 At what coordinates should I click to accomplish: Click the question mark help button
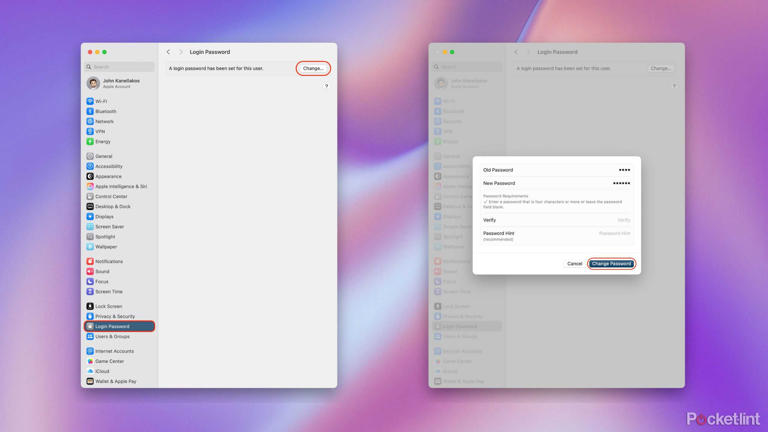pos(326,86)
